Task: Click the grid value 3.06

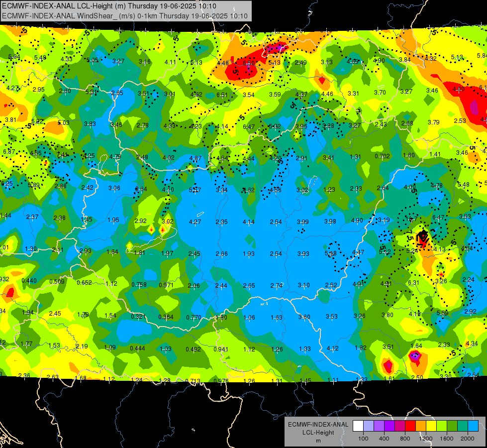Action: (x=114, y=188)
